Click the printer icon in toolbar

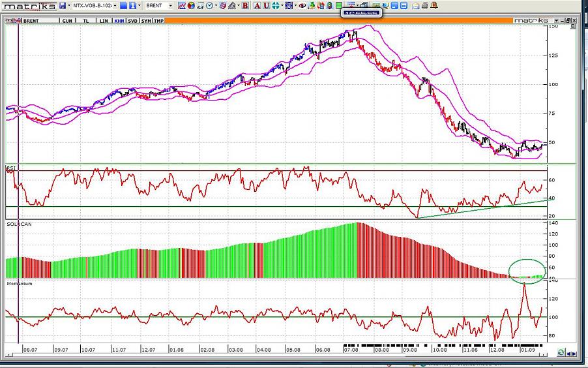425,5
